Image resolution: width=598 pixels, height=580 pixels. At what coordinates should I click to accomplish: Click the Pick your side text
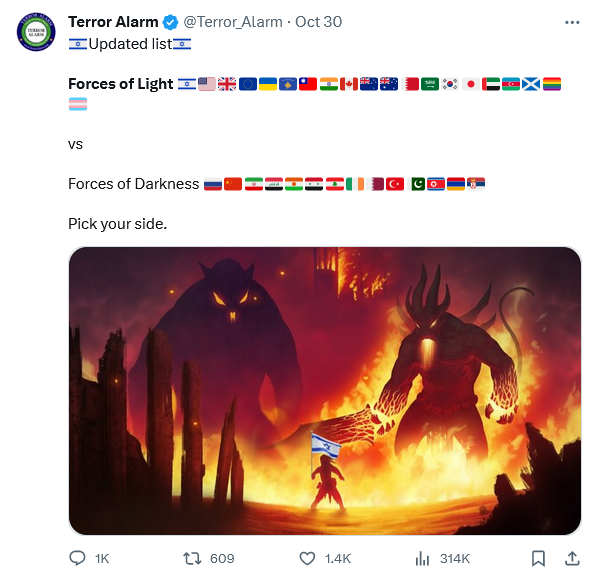point(117,224)
